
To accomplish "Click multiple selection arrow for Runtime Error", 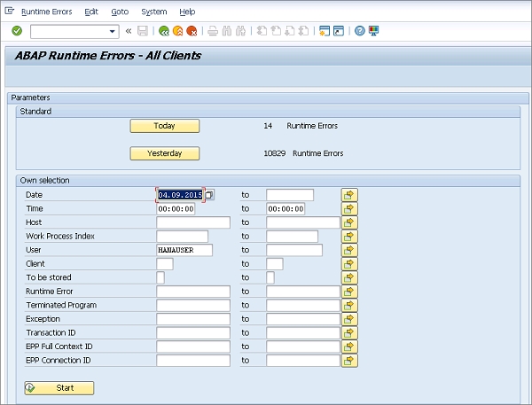I will coord(349,292).
